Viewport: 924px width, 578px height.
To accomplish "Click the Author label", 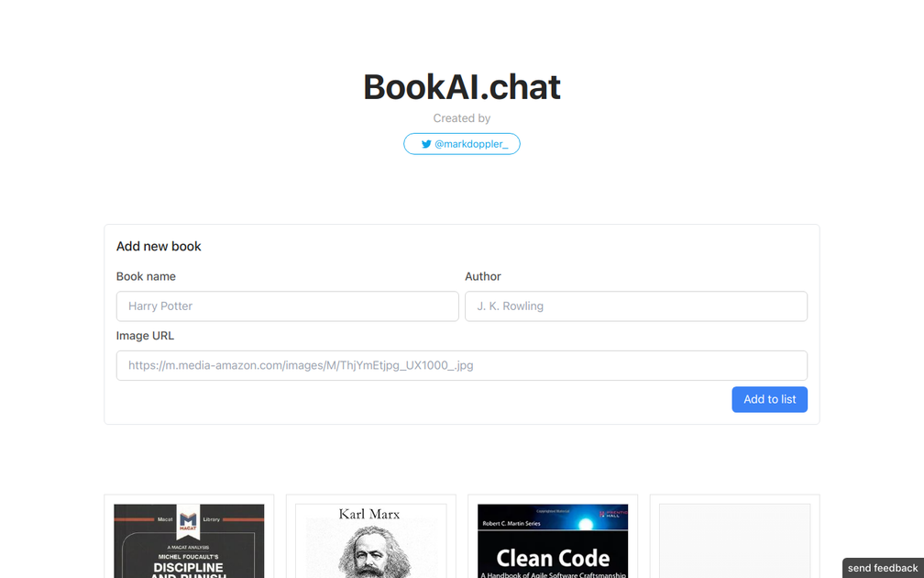I will pos(482,277).
